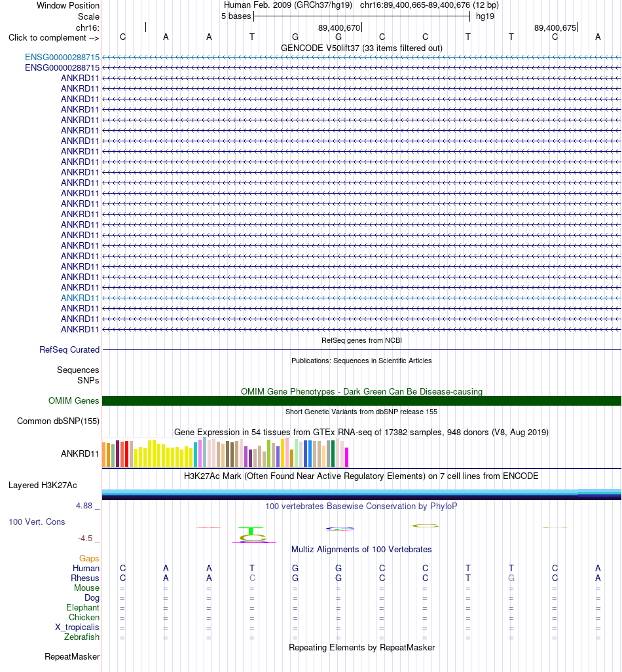This screenshot has height=672, width=622.
Task: Click the Window Position label
Action: pos(68,6)
